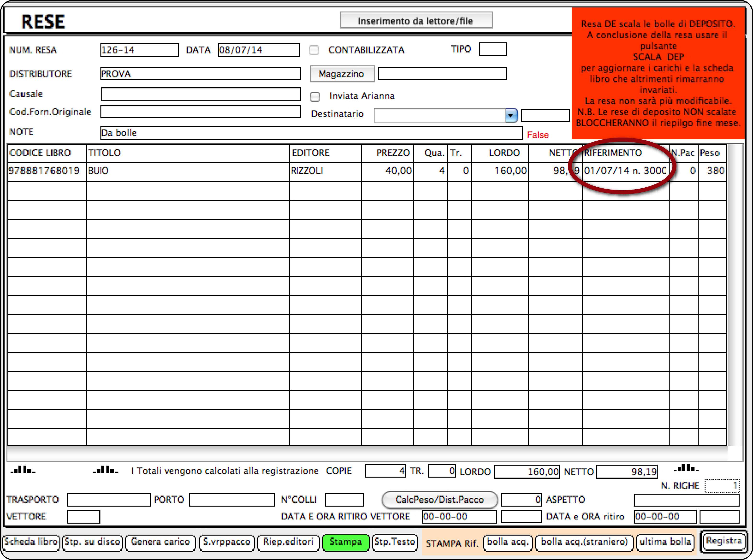Click the Inserimento da lettore/file button

pyautogui.click(x=416, y=21)
